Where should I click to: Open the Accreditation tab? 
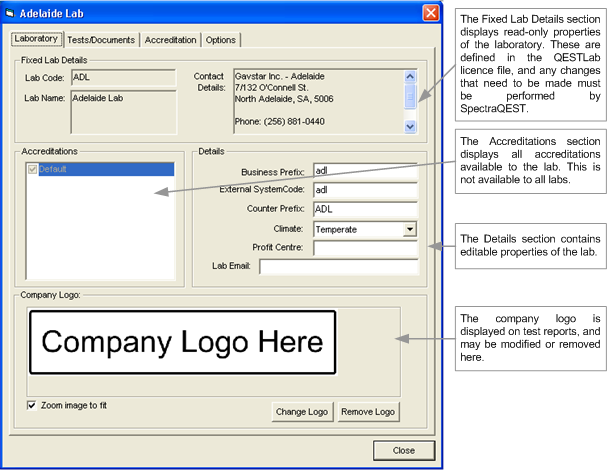tap(170, 40)
